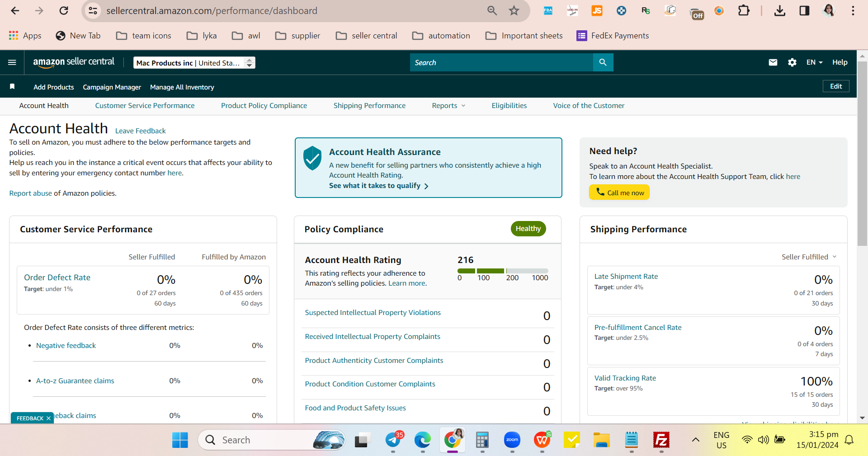
Task: Go to the Eligibilities tab
Action: click(x=509, y=106)
